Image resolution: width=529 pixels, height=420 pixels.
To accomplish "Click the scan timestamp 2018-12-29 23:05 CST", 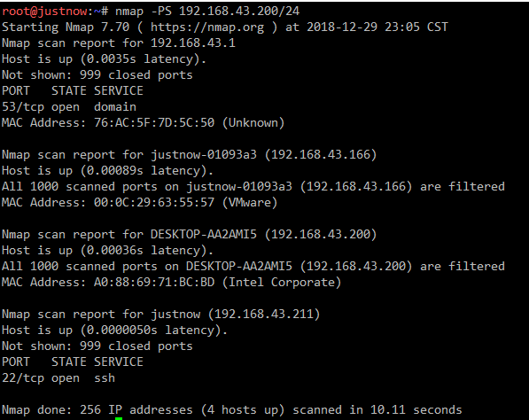I will pyautogui.click(x=377, y=27).
